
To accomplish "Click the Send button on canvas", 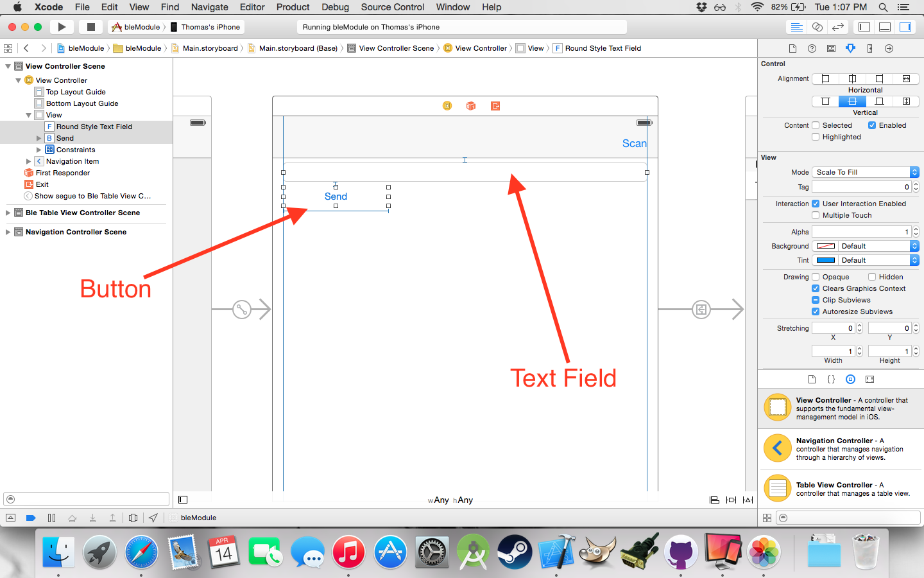I will tap(336, 197).
